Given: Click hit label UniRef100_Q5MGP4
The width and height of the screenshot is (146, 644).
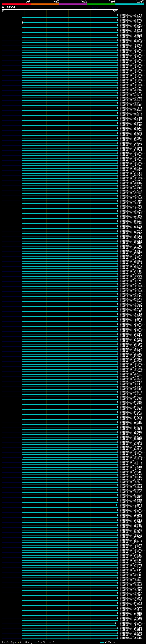Looking at the screenshot, I should (x=131, y=628).
